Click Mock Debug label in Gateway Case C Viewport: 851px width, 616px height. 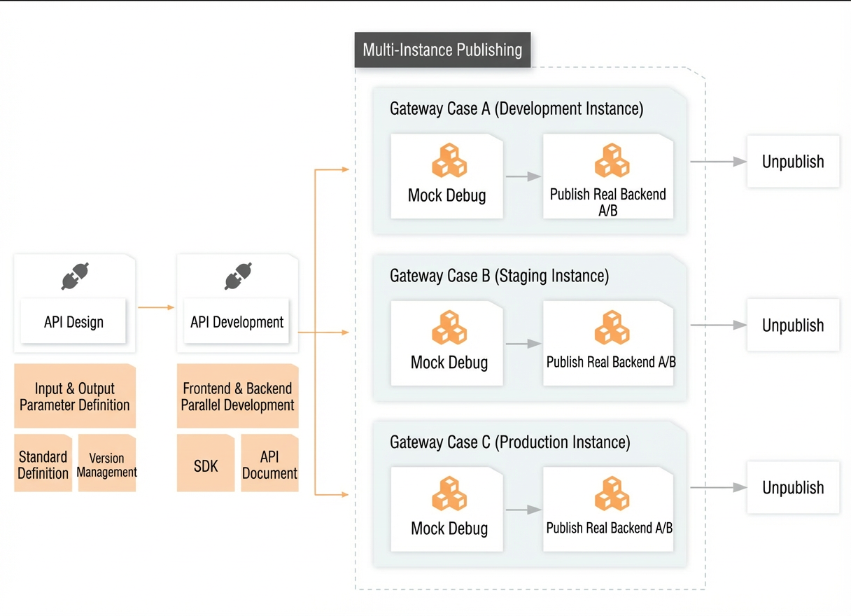tap(449, 528)
